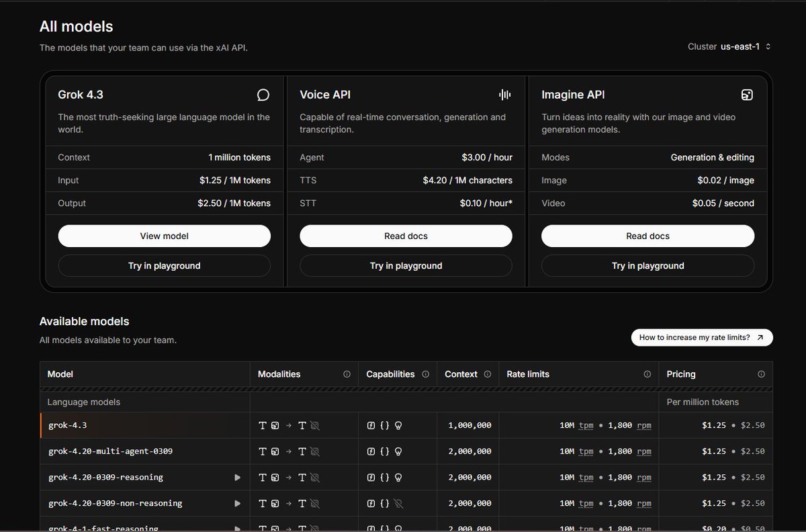Click the All models page heading

76,26
